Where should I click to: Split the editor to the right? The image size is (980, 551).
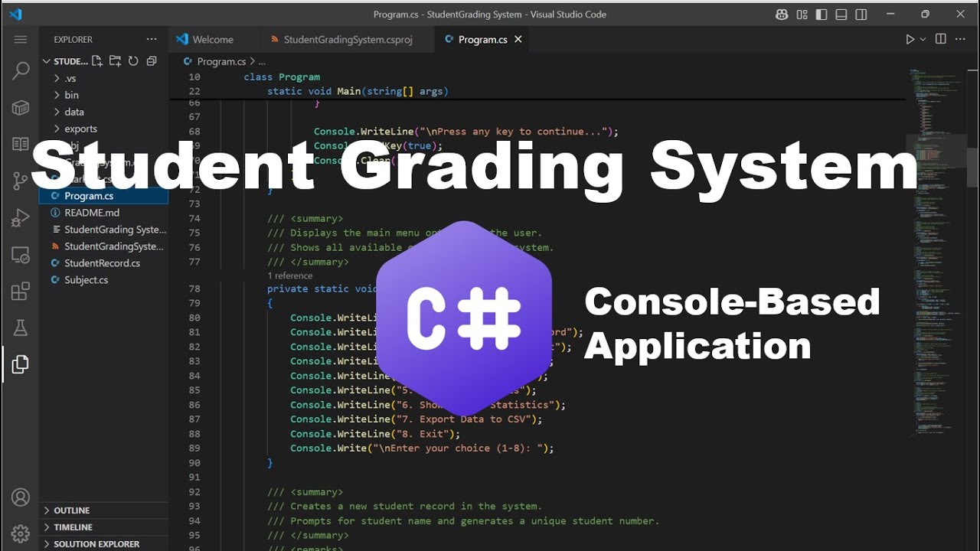coord(941,39)
